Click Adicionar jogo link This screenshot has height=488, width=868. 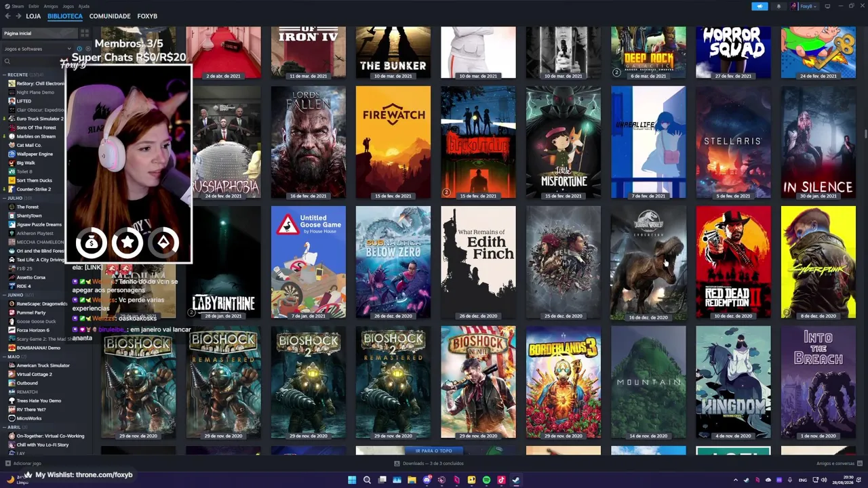27,464
